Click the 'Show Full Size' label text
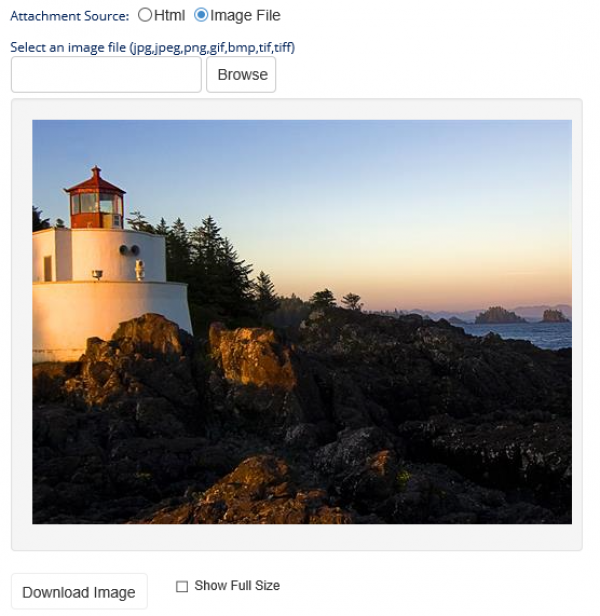The width and height of the screenshot is (600, 616). pos(237,585)
